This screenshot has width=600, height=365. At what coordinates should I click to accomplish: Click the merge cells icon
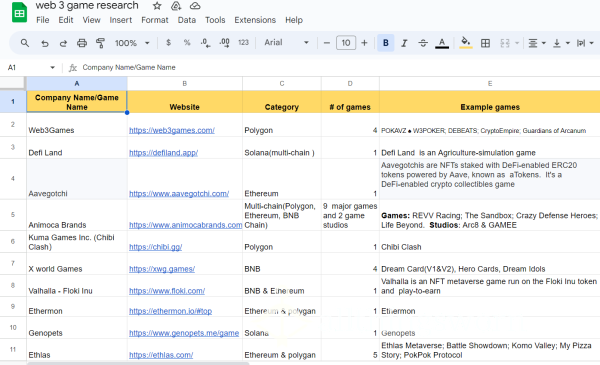click(x=505, y=43)
